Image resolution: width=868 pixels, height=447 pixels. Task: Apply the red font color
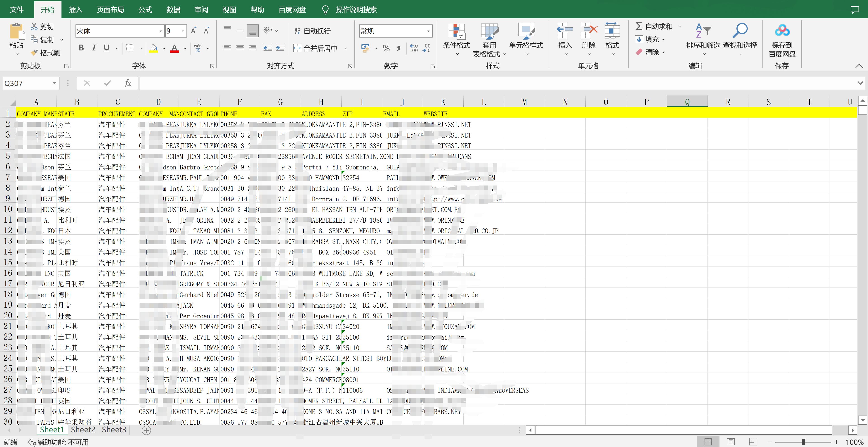click(174, 48)
